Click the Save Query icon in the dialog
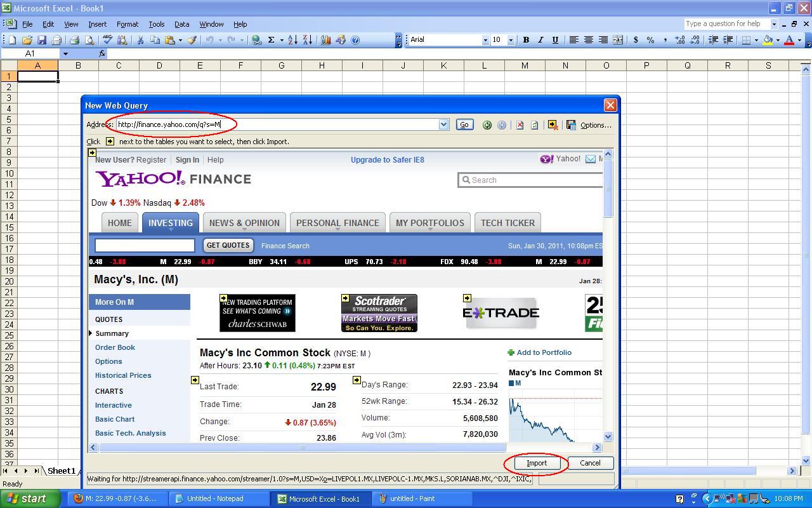Screen dimensions: 812x508 click(x=571, y=125)
